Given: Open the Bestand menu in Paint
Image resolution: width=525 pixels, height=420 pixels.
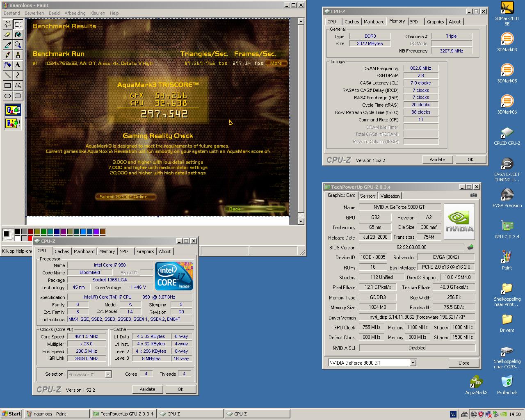Looking at the screenshot, I should click(12, 13).
